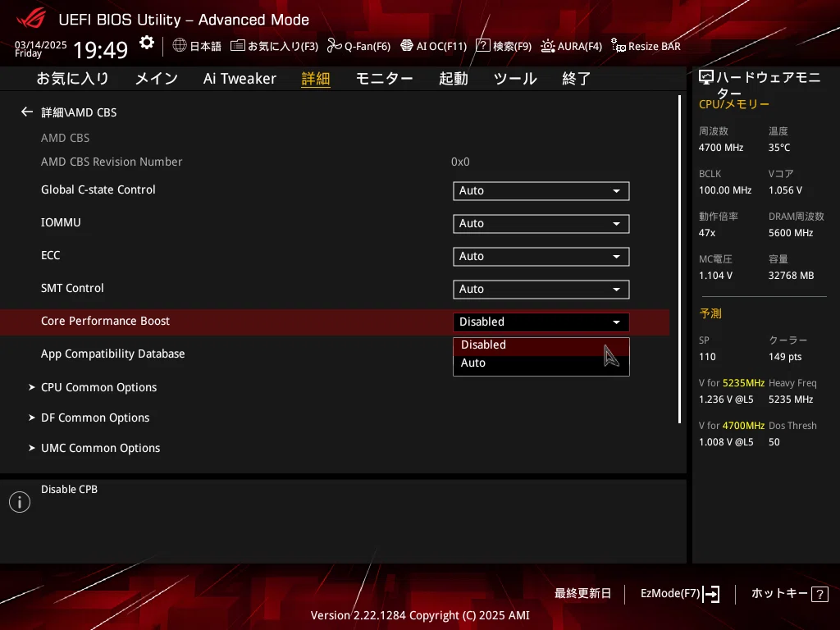This screenshot has height=630, width=840.
Task: Click the hardware monitor screen icon
Action: point(706,78)
